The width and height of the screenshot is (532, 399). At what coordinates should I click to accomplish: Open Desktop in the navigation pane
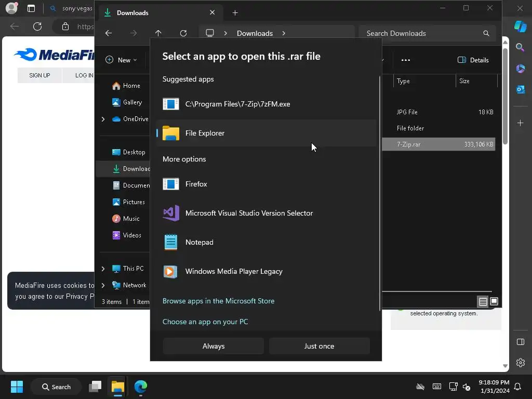click(129, 152)
